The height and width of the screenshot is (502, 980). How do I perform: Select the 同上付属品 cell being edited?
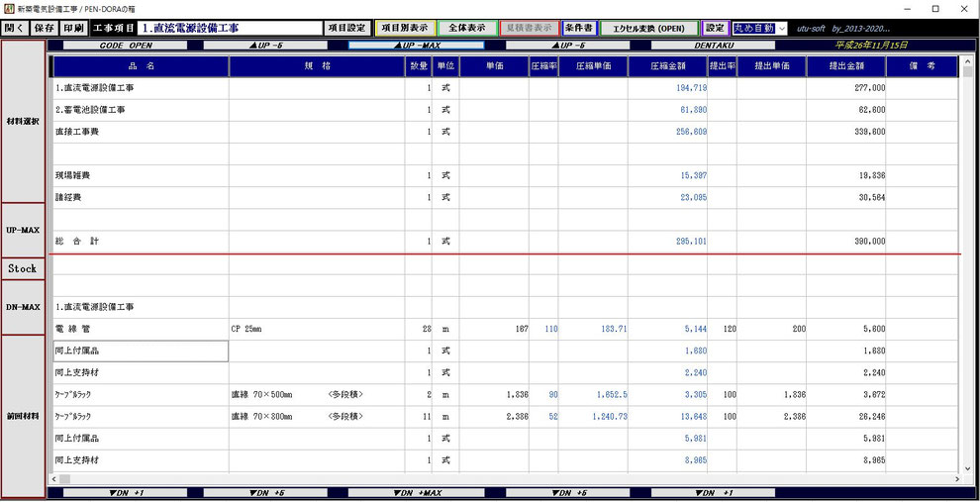coord(142,351)
